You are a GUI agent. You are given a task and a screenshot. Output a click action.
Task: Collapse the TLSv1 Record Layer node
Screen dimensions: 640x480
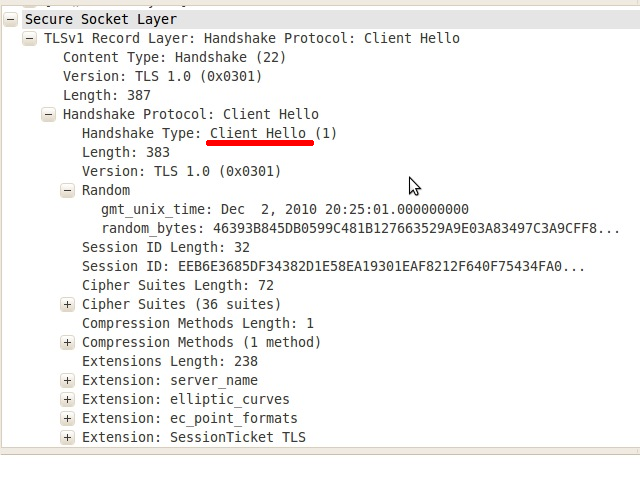coord(29,38)
